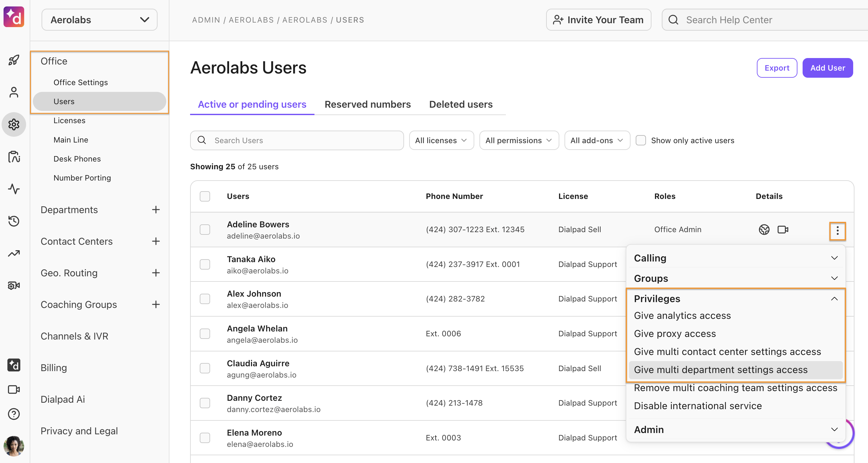Image resolution: width=868 pixels, height=463 pixels.
Task: Click Adeline Bowers globe detail icon
Action: pyautogui.click(x=764, y=230)
